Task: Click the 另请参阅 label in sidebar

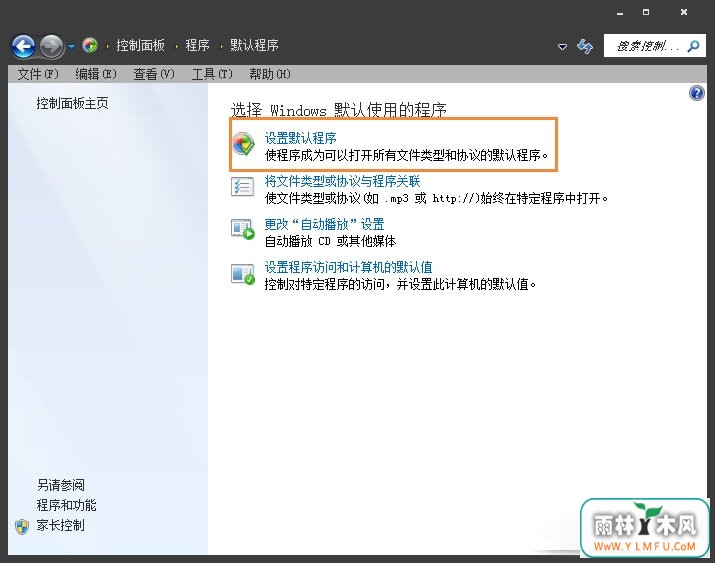Action: tap(61, 485)
